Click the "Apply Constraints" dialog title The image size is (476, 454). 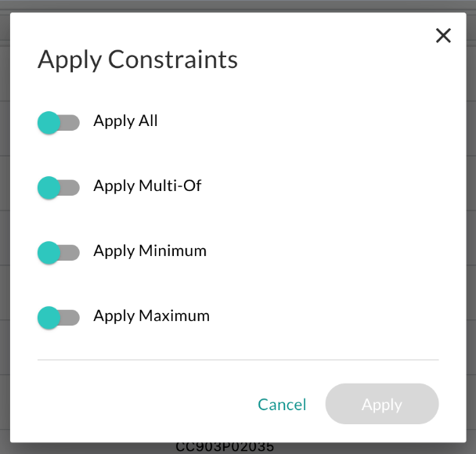tap(138, 59)
